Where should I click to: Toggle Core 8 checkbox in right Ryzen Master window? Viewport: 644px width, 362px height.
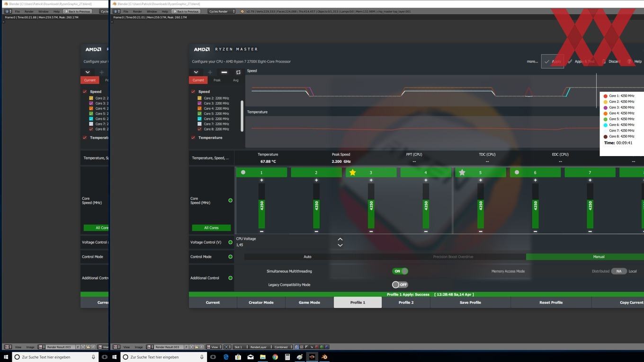tap(199, 129)
